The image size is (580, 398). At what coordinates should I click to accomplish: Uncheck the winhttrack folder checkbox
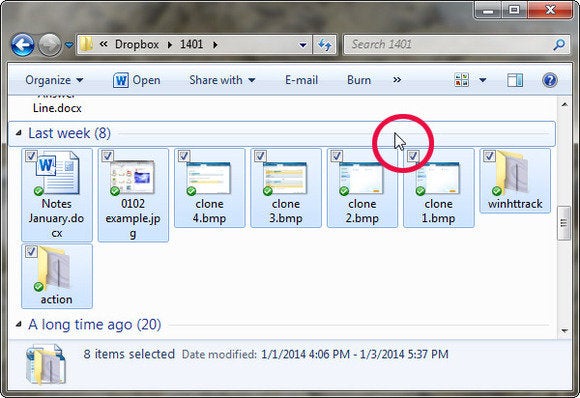click(x=489, y=156)
